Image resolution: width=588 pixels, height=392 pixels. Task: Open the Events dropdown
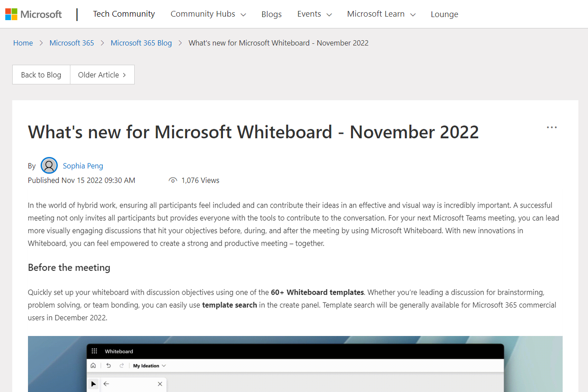(314, 14)
